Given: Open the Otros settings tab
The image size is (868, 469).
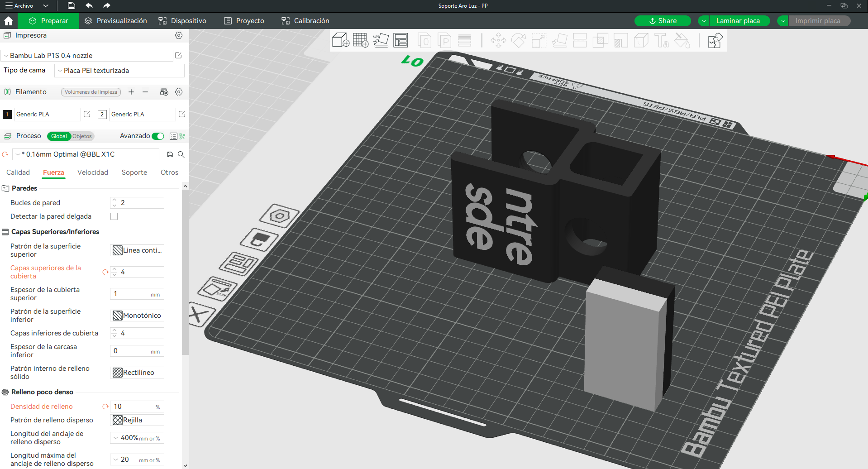Looking at the screenshot, I should coord(169,172).
